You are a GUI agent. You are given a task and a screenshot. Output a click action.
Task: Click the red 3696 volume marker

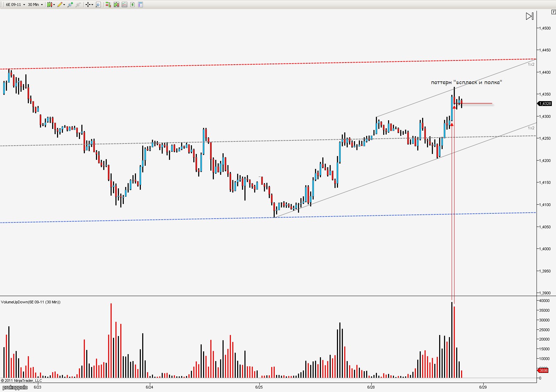tap(543, 370)
